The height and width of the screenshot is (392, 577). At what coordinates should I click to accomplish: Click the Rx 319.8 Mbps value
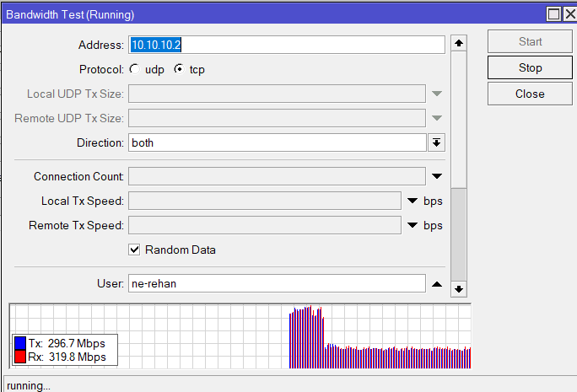[x=78, y=357]
